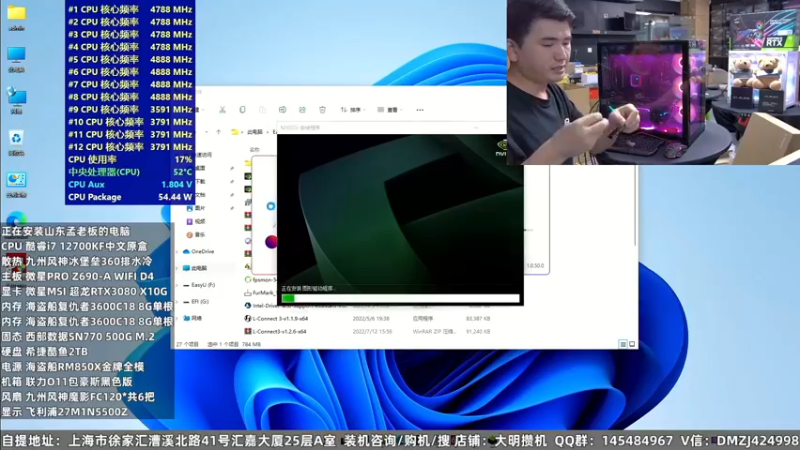Select Music (音乐) in the Explorer sidebar

(x=196, y=235)
